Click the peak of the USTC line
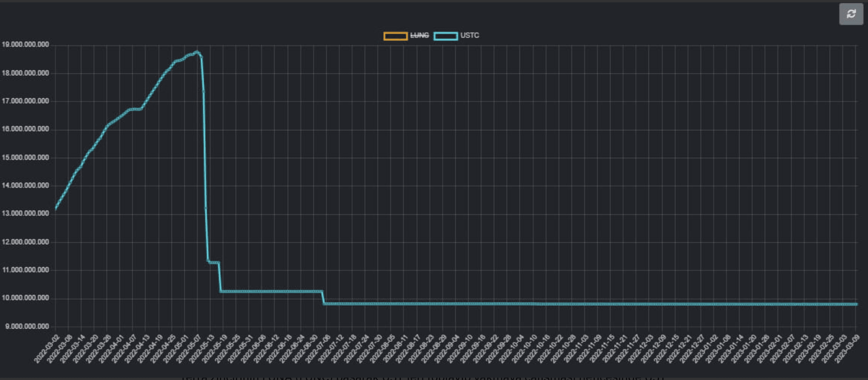868x380 pixels. click(197, 52)
